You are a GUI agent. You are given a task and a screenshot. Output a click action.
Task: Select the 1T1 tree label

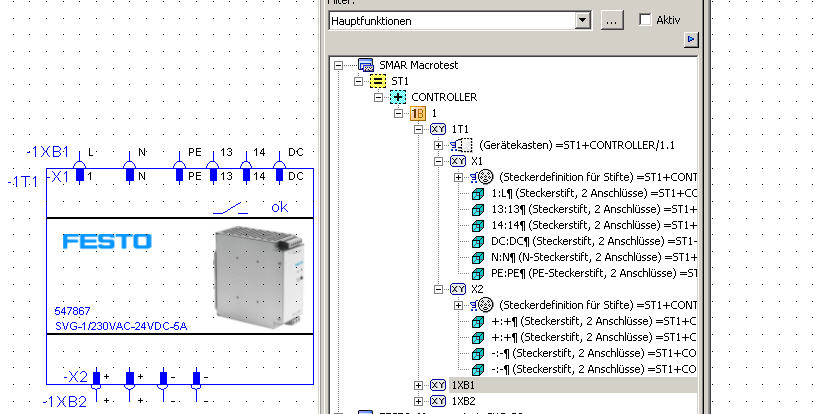(x=460, y=129)
